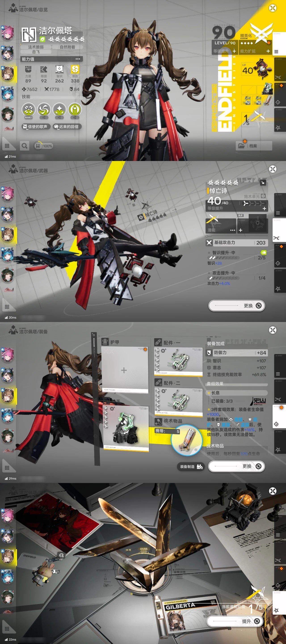
Task: Click the RANK 1 skill icon
Action: [x=28, y=110]
